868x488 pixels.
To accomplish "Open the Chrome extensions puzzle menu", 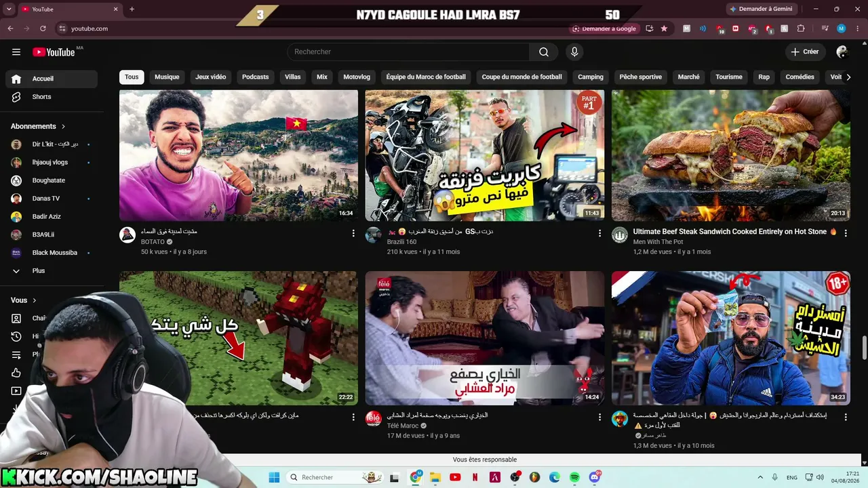I will pos(801,28).
